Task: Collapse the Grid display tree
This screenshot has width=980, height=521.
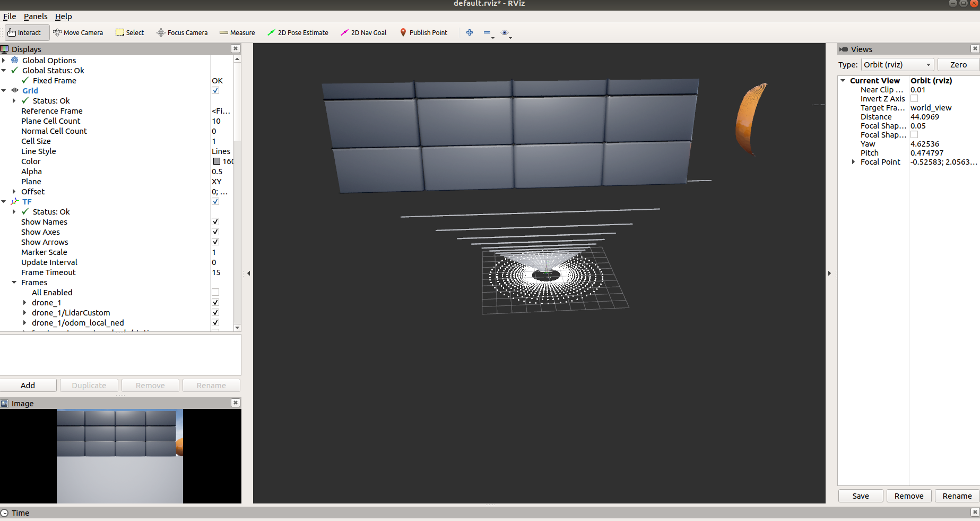Action: coord(4,90)
